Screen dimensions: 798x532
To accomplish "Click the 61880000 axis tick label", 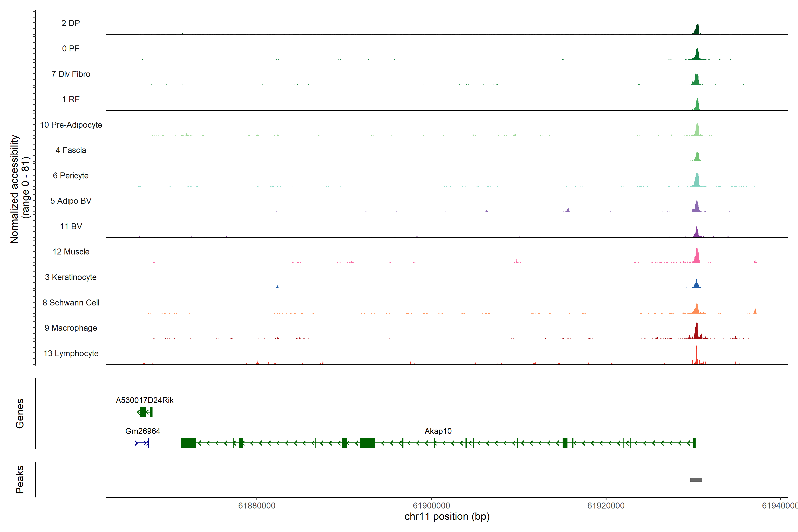I will 257,506.
